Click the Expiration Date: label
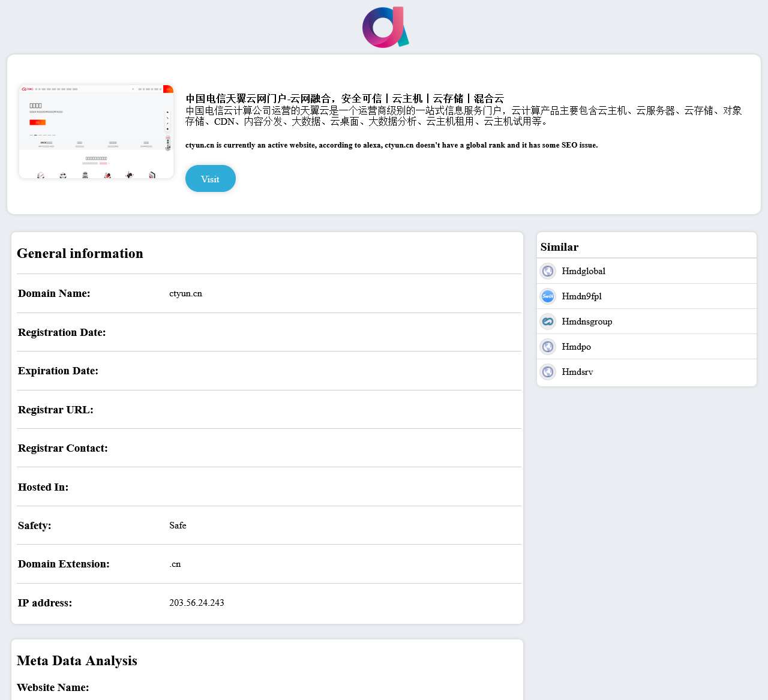 tap(58, 371)
